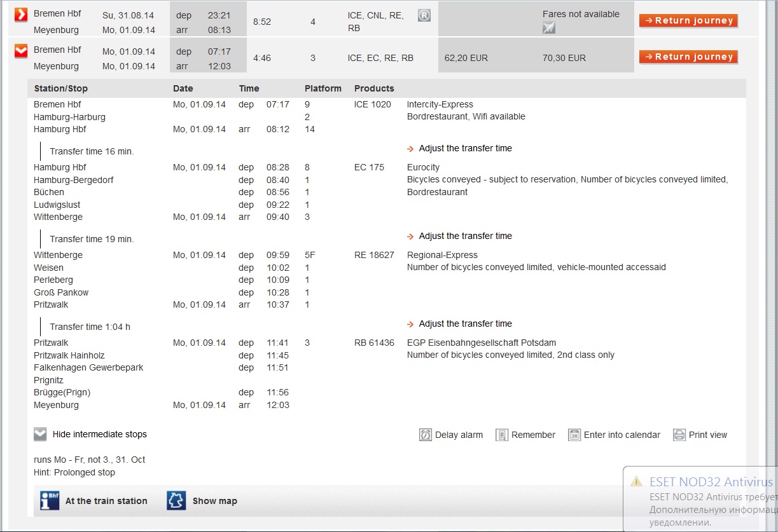Click the Delay alarm clock icon
This screenshot has height=532, width=778.
[426, 435]
